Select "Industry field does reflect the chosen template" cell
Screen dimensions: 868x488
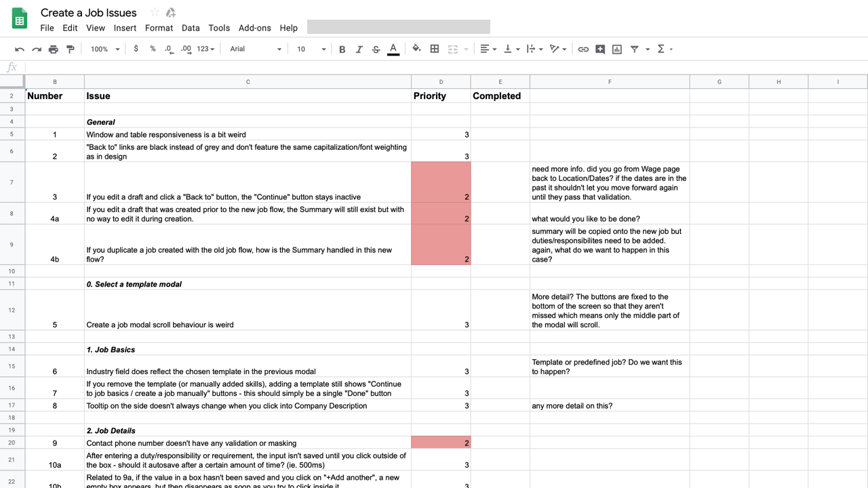click(248, 366)
